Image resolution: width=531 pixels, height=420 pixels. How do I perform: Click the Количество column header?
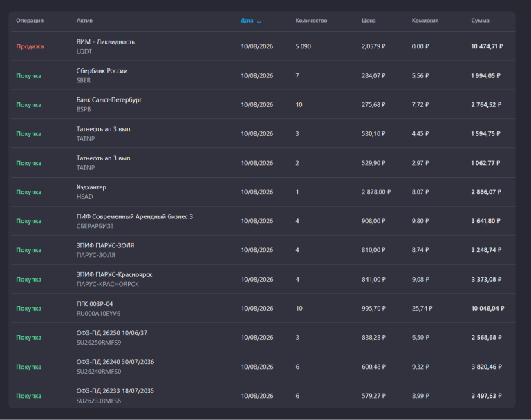[x=311, y=21]
